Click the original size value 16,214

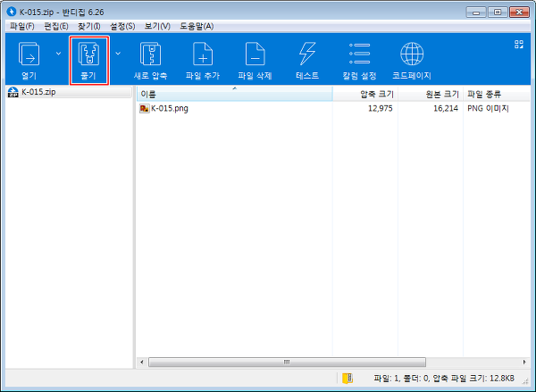tap(446, 109)
